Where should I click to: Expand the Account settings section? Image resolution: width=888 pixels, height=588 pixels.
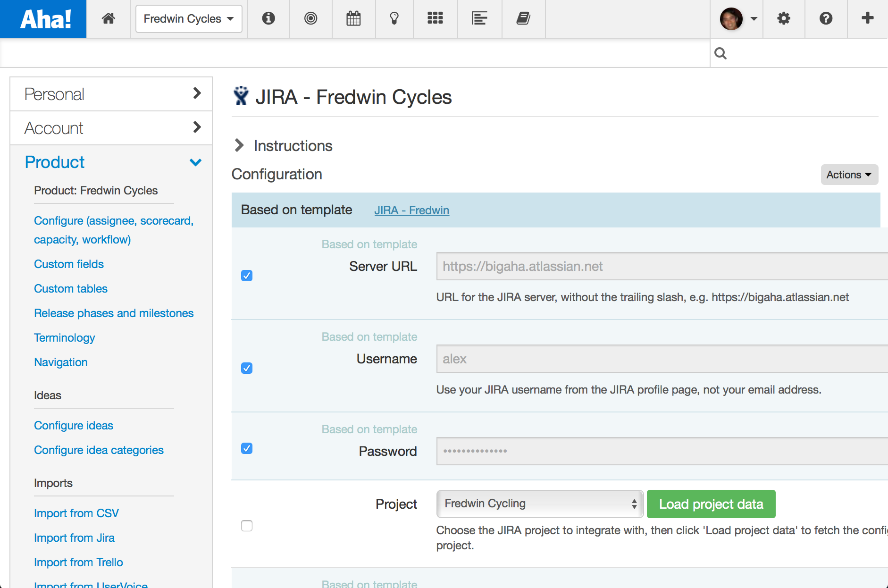tap(111, 128)
